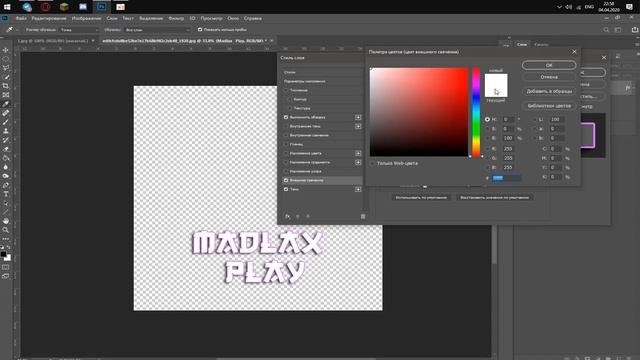The width and height of the screenshot is (640, 360).
Task: Click Использовать по умолчанию button
Action: click(x=421, y=198)
